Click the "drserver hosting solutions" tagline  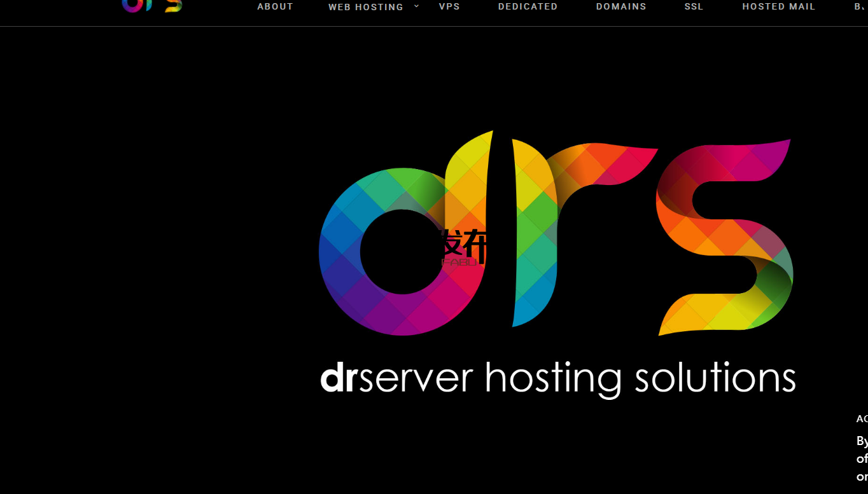pos(557,378)
